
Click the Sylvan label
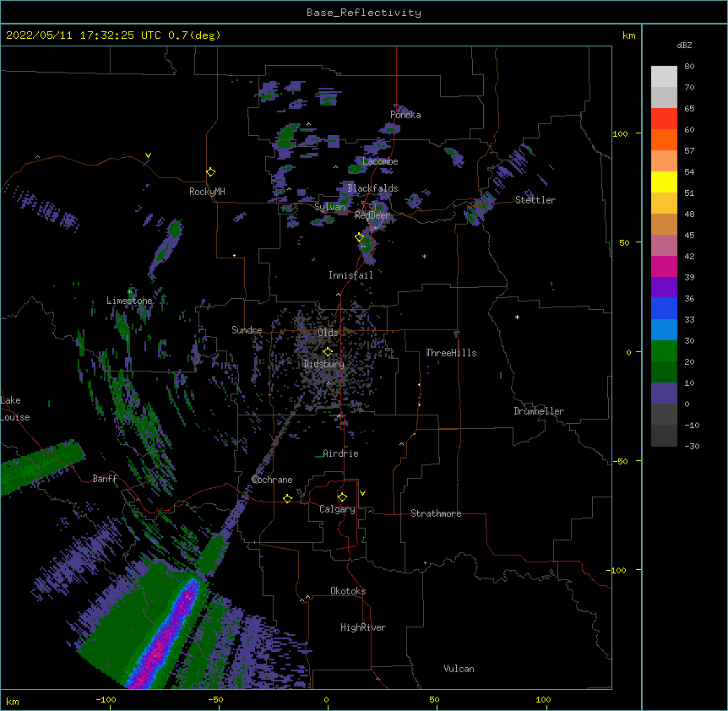pos(329,207)
